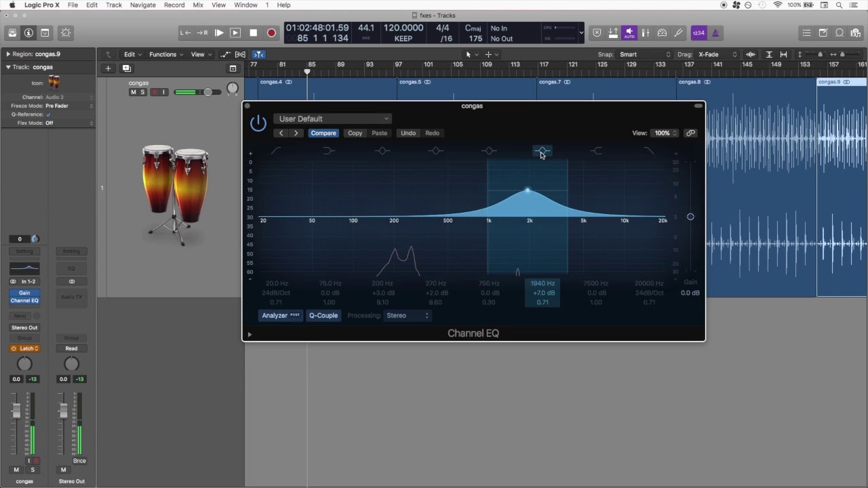Click the red Record button

[271, 33]
